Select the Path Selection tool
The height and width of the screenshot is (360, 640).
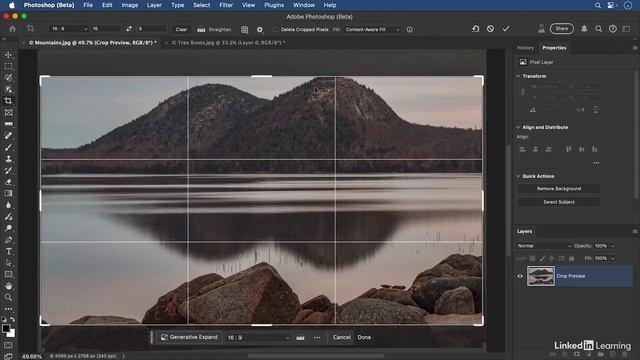8,263
